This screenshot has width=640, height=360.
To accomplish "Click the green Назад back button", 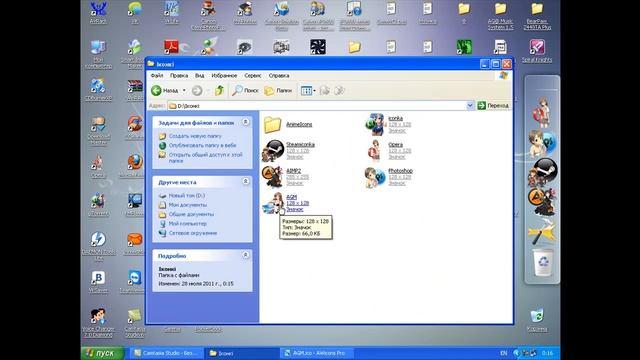I will pyautogui.click(x=164, y=90).
